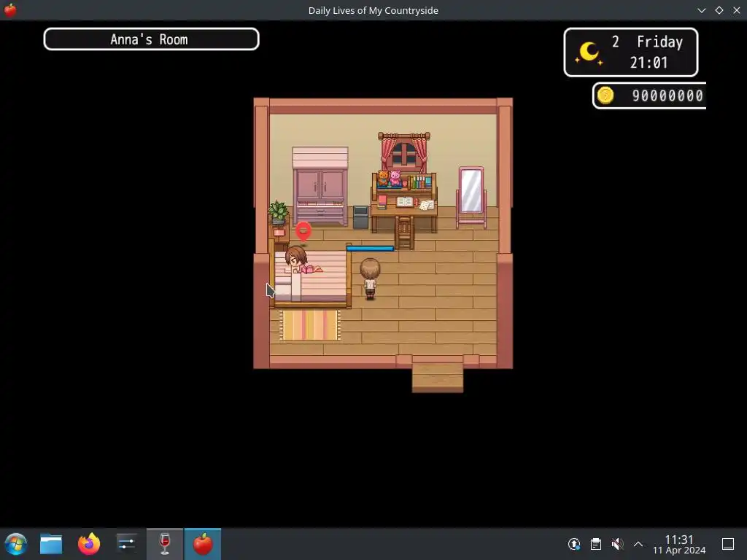
Task: Click the row of books on the desk shelf
Action: click(419, 182)
